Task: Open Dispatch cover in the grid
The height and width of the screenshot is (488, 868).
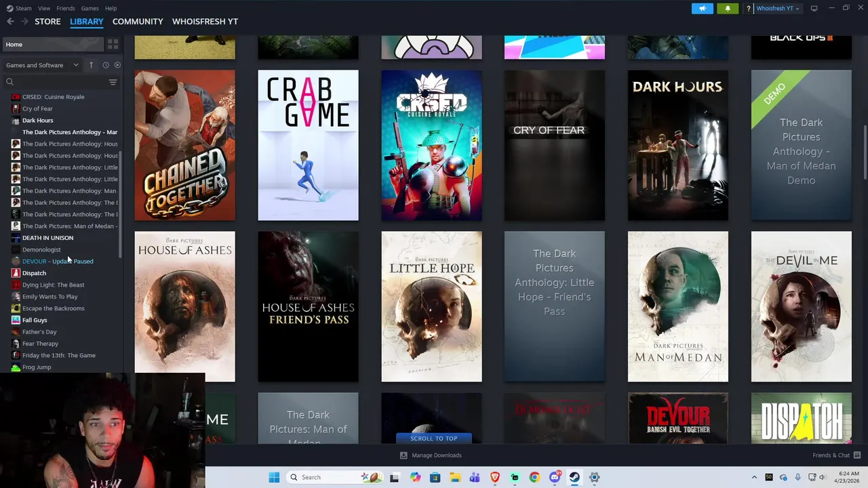Action: click(801, 418)
